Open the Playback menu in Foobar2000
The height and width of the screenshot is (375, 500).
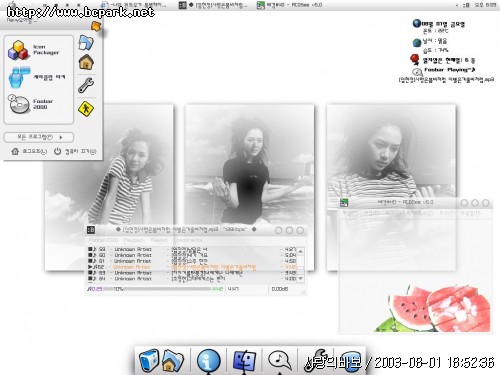pos(134,240)
